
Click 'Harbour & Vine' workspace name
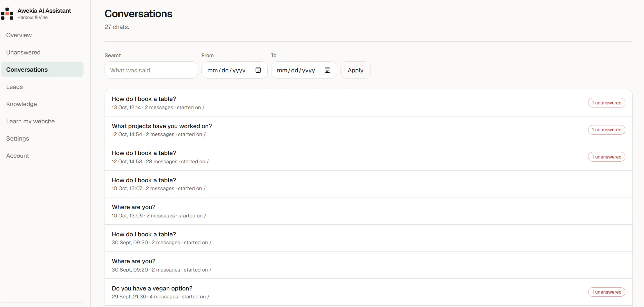pos(32,18)
